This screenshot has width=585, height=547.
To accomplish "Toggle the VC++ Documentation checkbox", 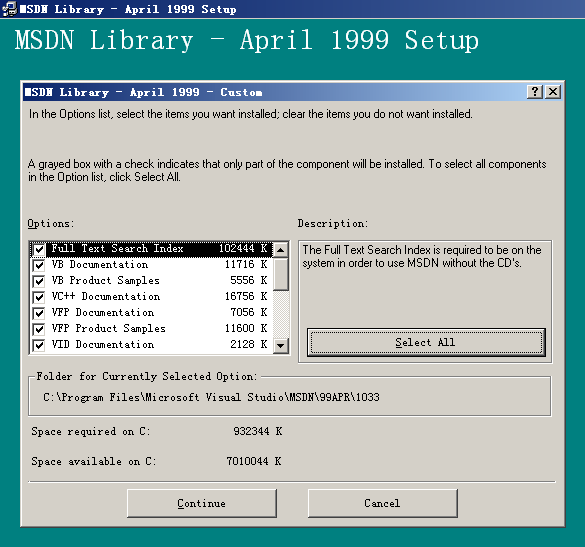I will coord(39,297).
